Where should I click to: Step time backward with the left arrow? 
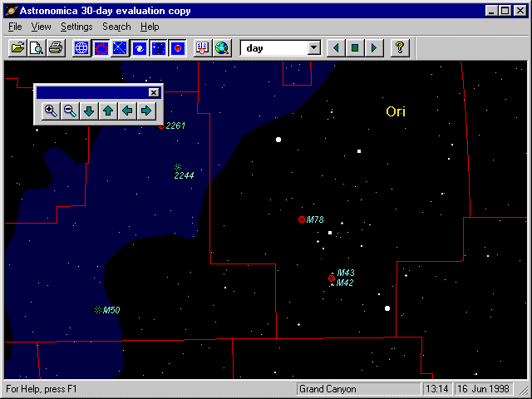(336, 48)
